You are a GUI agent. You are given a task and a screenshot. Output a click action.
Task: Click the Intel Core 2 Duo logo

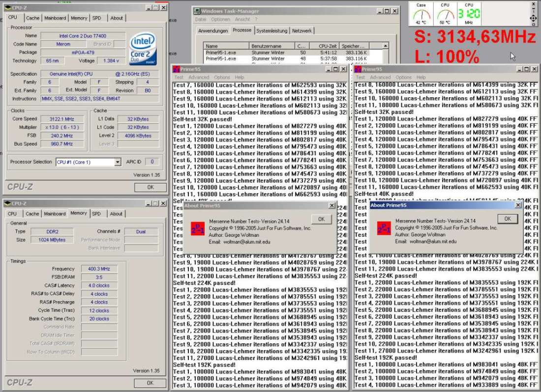(x=143, y=49)
